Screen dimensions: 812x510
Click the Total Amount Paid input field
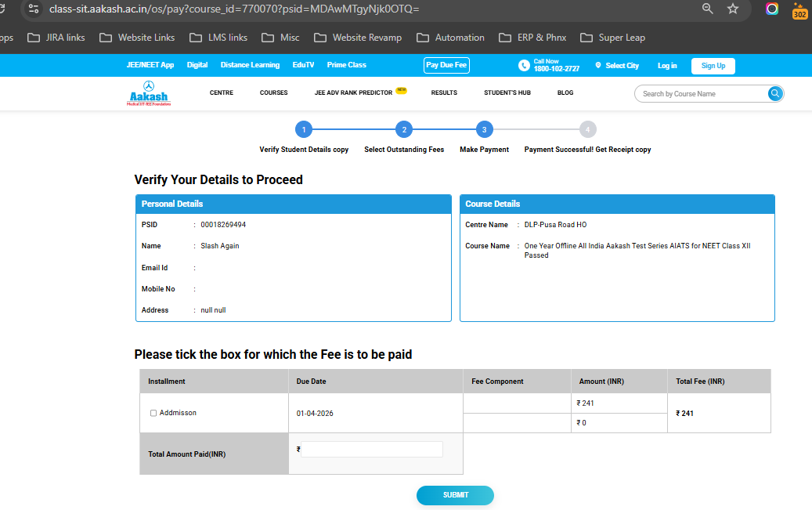372,450
